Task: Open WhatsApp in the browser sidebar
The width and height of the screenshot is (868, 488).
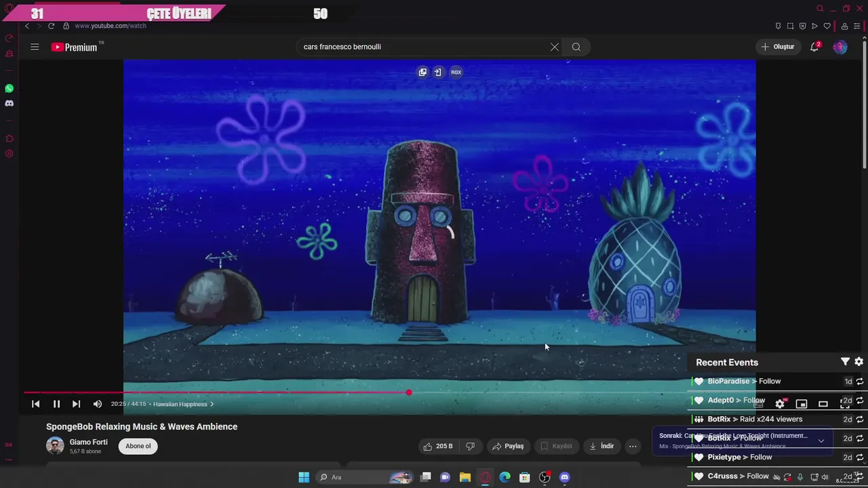Action: [x=9, y=89]
